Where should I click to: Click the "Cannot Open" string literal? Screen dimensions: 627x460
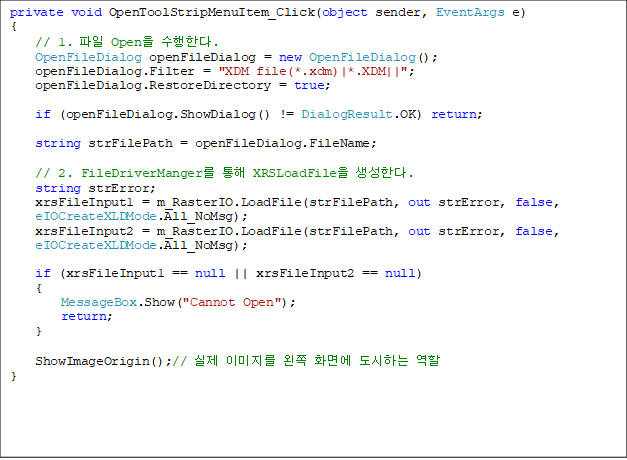click(x=232, y=302)
